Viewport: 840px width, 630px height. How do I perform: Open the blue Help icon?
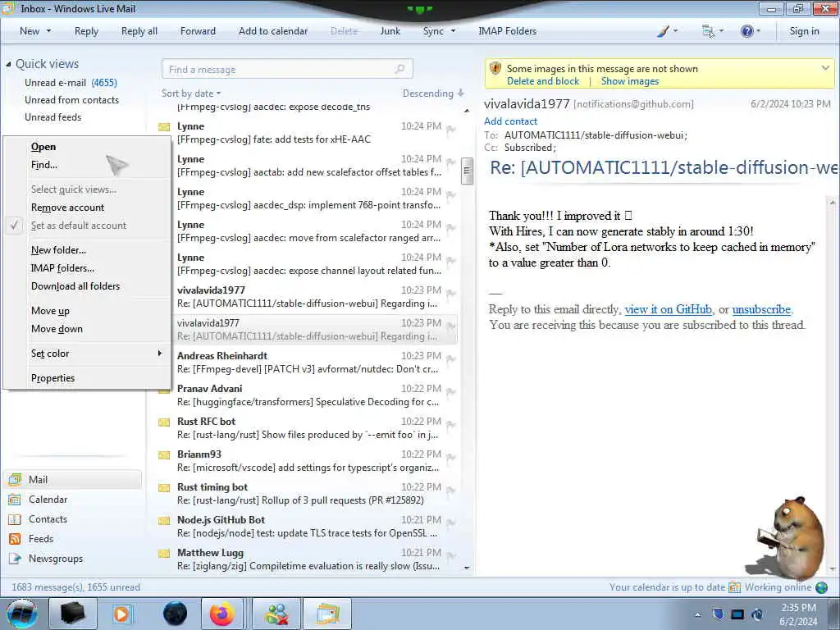point(746,31)
